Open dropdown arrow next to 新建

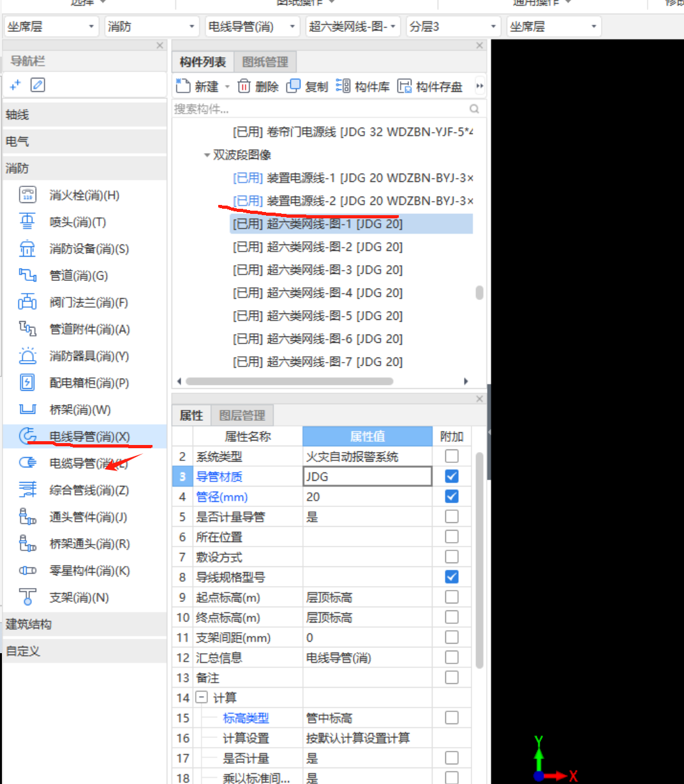(x=227, y=87)
